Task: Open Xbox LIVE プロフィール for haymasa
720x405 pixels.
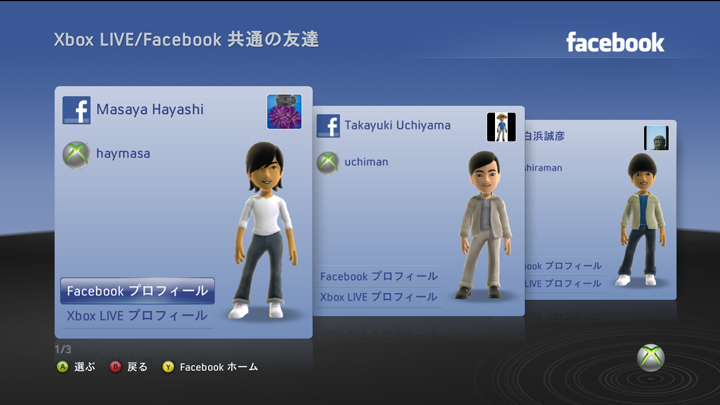Action: 137,316
